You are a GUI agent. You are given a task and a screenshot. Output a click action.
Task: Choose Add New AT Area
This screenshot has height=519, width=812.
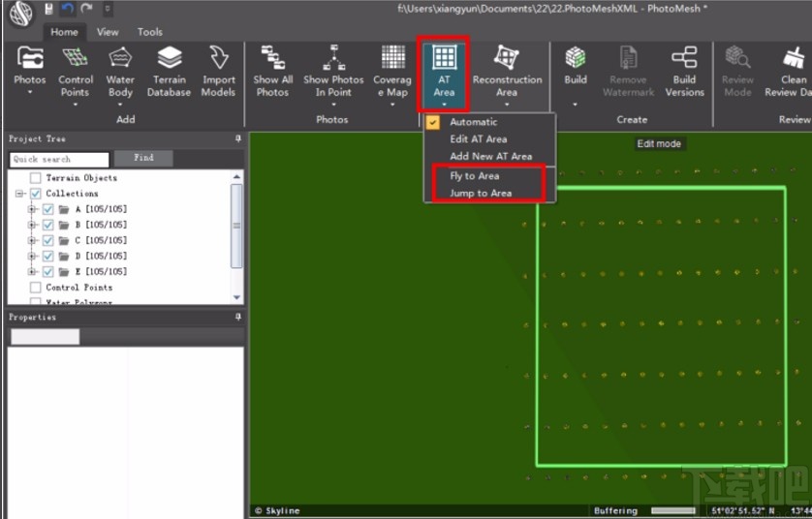490,156
